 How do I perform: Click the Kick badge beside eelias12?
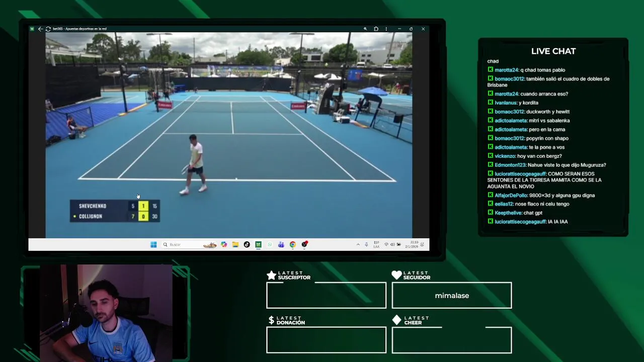click(491, 204)
